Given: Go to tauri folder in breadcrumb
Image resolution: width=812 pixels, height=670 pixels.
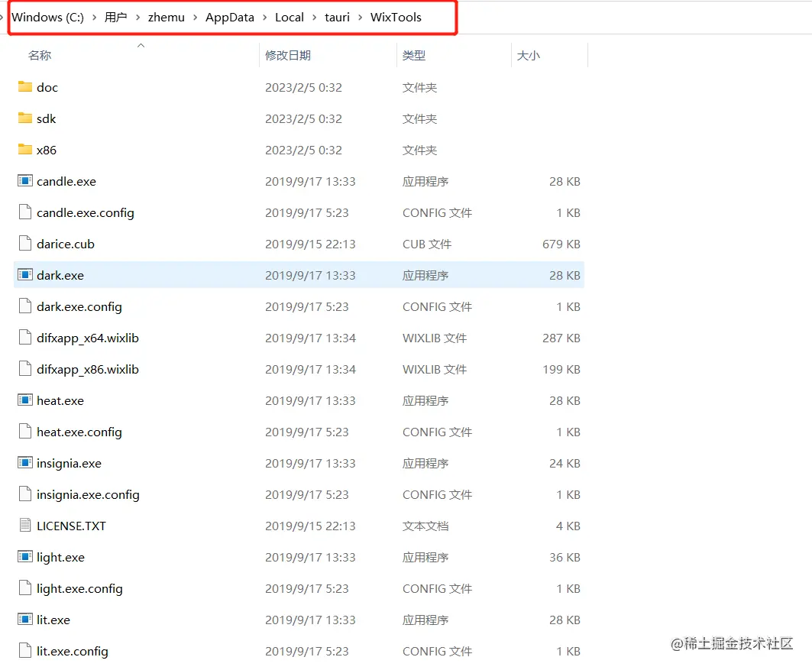Looking at the screenshot, I should (x=337, y=17).
